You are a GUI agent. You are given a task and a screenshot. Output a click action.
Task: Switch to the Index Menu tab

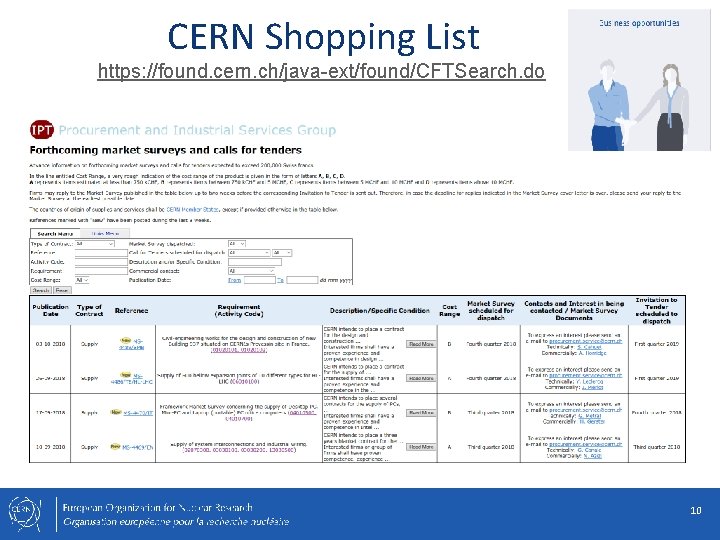tap(105, 233)
